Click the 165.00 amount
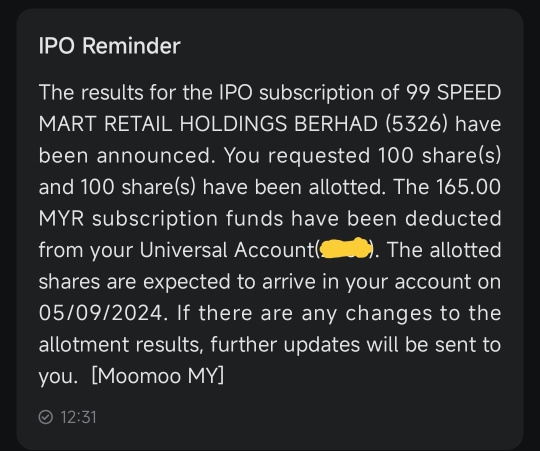The height and width of the screenshot is (451, 540). coord(468,187)
